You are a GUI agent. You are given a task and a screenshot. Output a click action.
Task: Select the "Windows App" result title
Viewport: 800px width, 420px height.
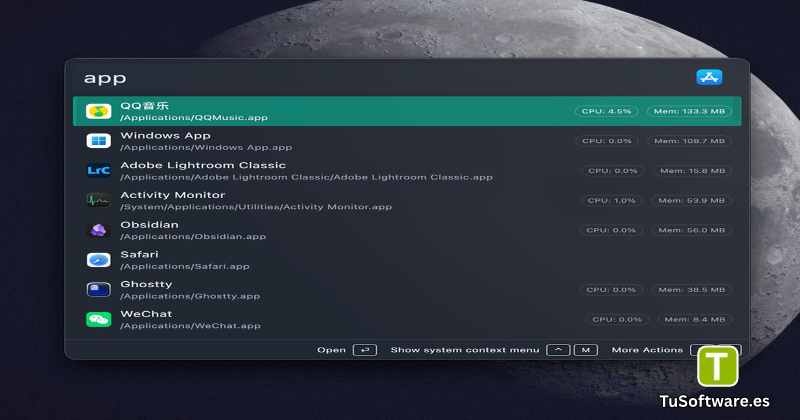coord(165,135)
